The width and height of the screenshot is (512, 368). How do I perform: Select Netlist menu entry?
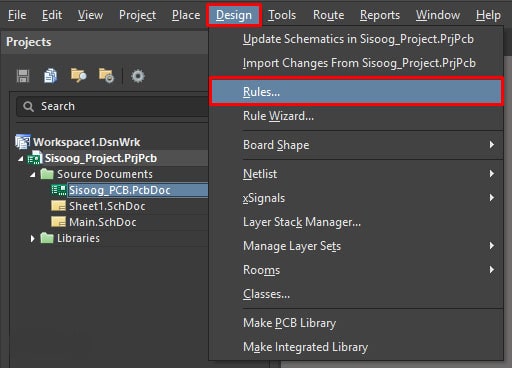(356, 174)
